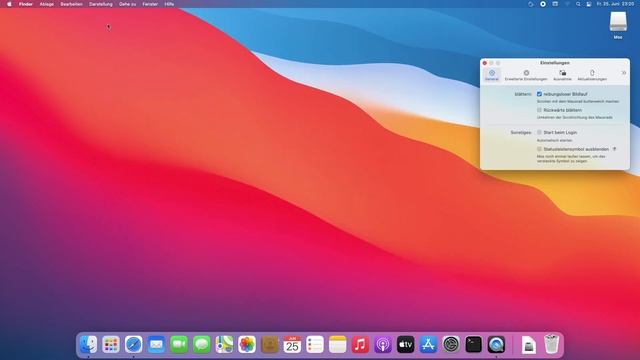Viewport: 640px width, 360px height.
Task: Select the General tab in Einstellungen
Action: [x=492, y=75]
